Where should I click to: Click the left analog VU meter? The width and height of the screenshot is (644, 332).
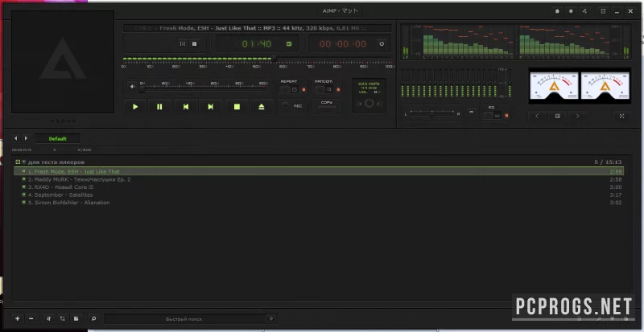tap(554, 85)
